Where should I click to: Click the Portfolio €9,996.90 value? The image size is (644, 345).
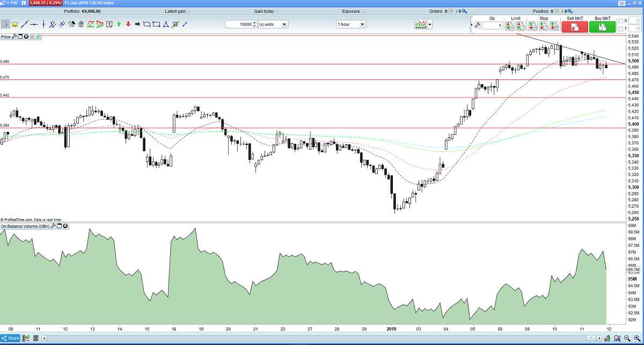coord(91,11)
